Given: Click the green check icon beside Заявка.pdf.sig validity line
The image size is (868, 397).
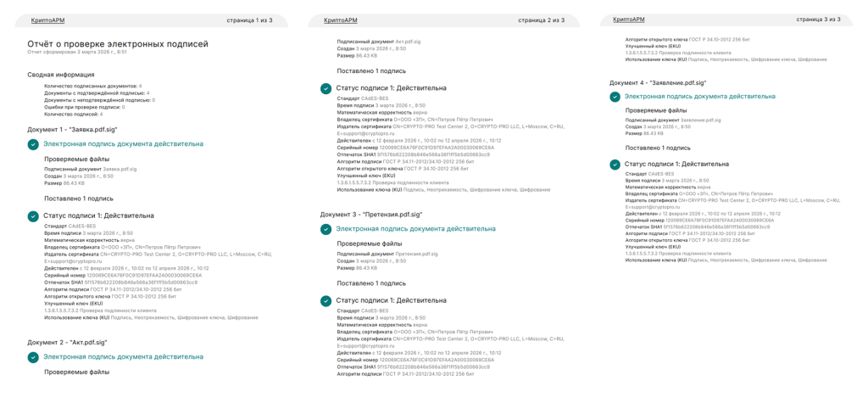Looking at the screenshot, I should tap(33, 144).
